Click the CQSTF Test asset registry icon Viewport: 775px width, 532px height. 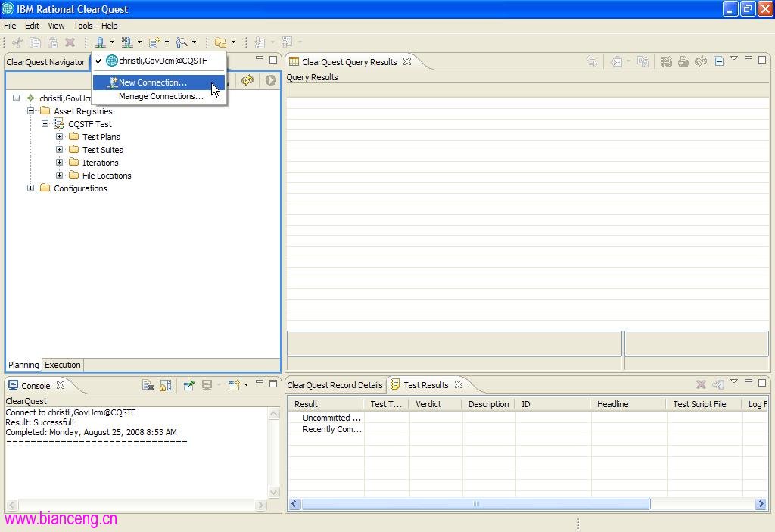pyautogui.click(x=58, y=123)
